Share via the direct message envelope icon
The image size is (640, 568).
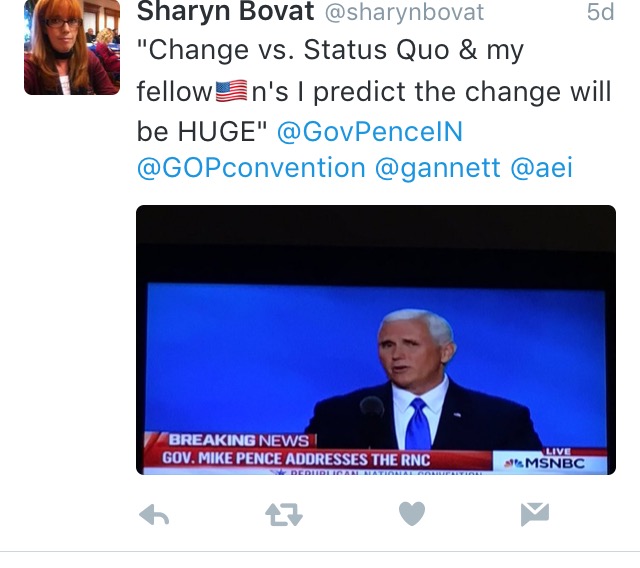(x=535, y=514)
